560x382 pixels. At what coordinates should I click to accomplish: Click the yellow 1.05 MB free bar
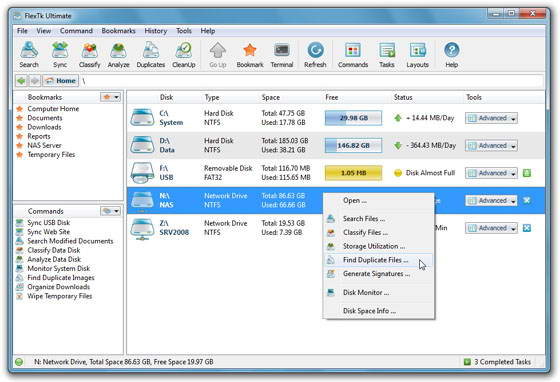(x=353, y=173)
